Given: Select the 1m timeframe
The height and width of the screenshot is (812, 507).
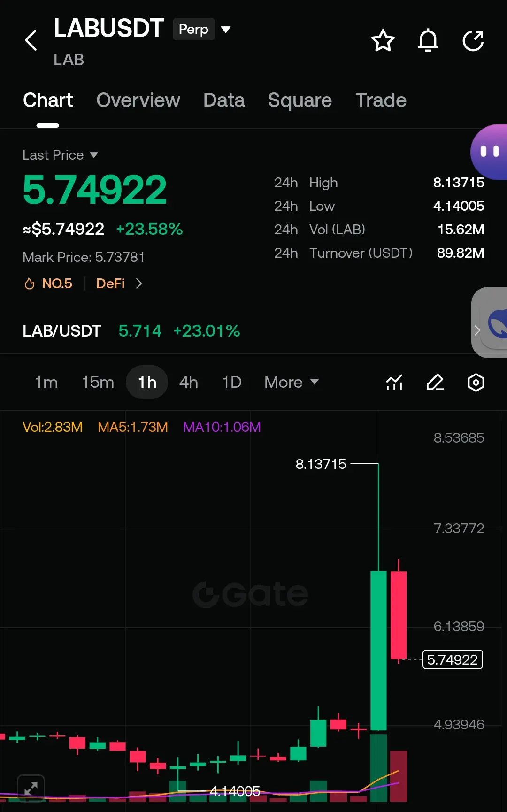Looking at the screenshot, I should click(x=46, y=382).
